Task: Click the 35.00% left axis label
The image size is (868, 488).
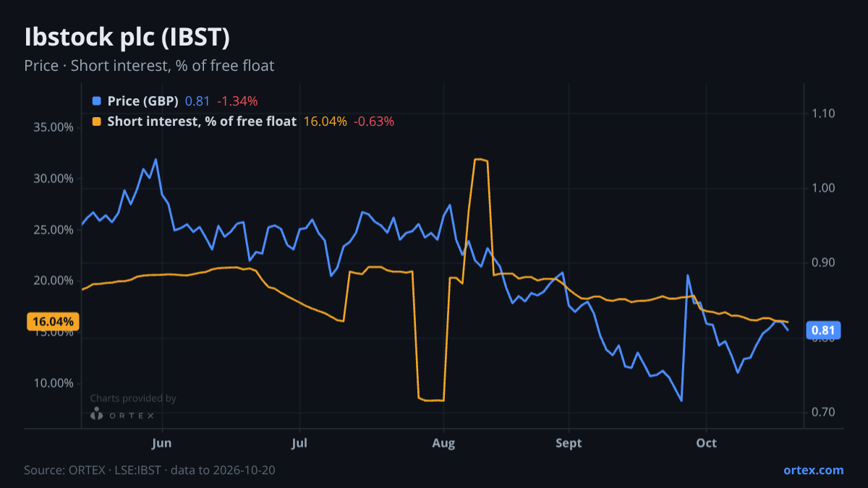Action: (54, 127)
